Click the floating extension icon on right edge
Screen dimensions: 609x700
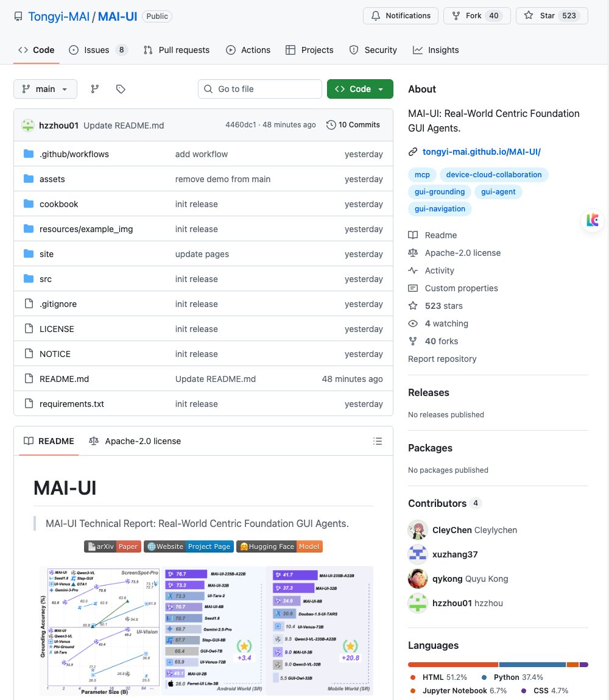(x=593, y=220)
